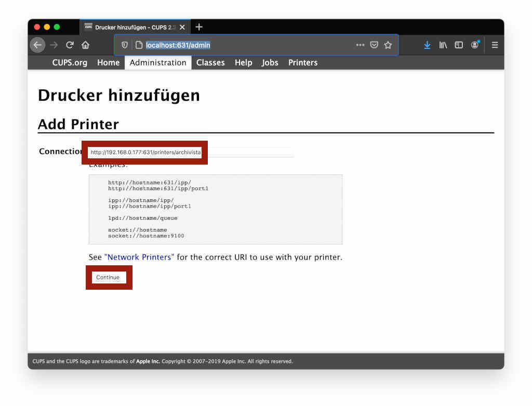
Task: Open the tracking protection shield icon
Action: [125, 45]
